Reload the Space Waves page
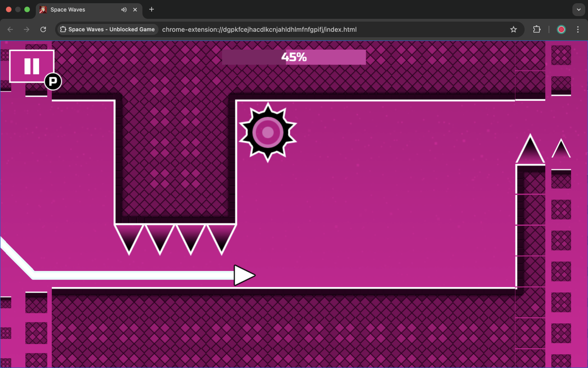The image size is (588, 368). [43, 29]
